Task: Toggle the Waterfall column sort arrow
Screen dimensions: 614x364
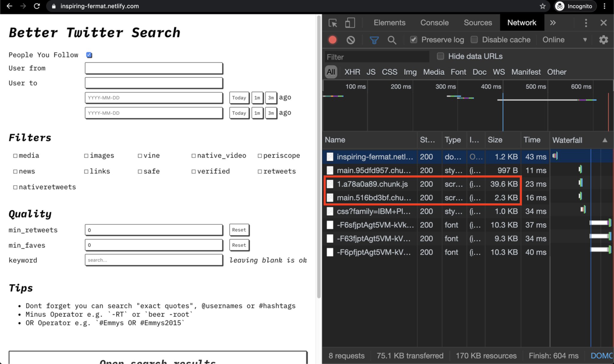Action: coord(605,140)
